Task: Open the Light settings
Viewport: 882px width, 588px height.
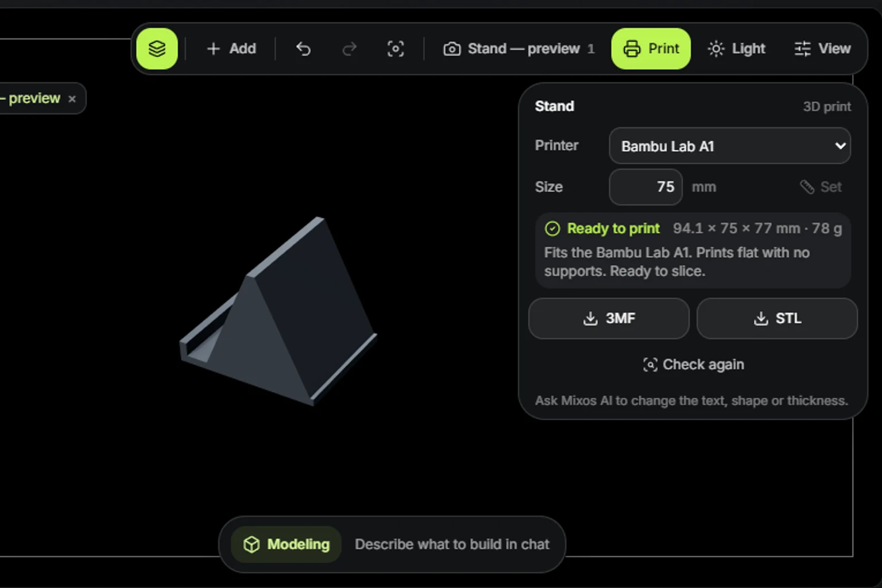Action: point(737,49)
